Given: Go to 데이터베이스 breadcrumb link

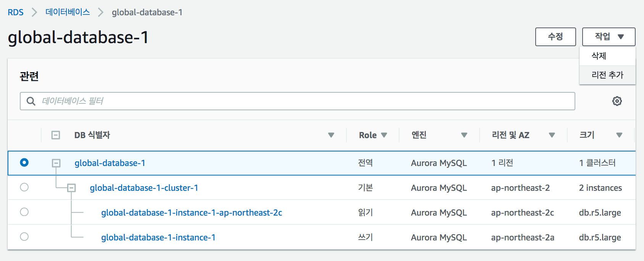Looking at the screenshot, I should tap(68, 12).
